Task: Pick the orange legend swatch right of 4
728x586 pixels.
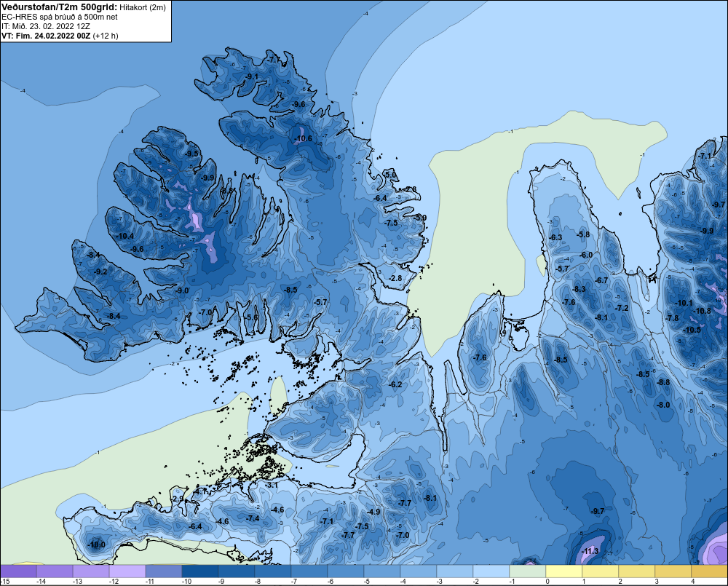Action: [709, 571]
